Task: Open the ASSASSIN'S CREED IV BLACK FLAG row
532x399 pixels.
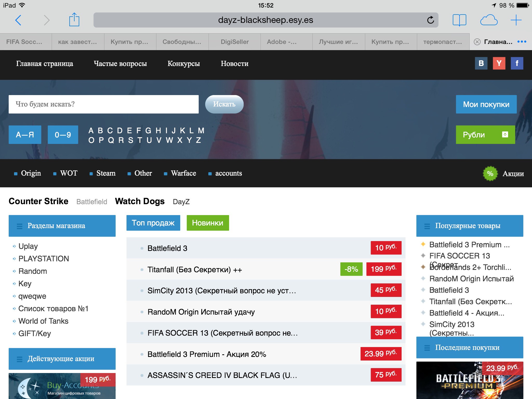Action: [266, 375]
